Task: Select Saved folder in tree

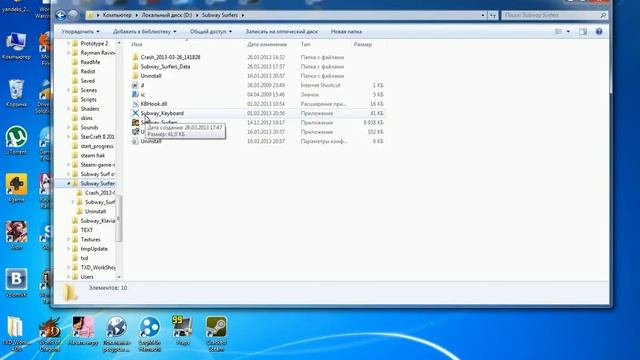Action: [x=87, y=81]
